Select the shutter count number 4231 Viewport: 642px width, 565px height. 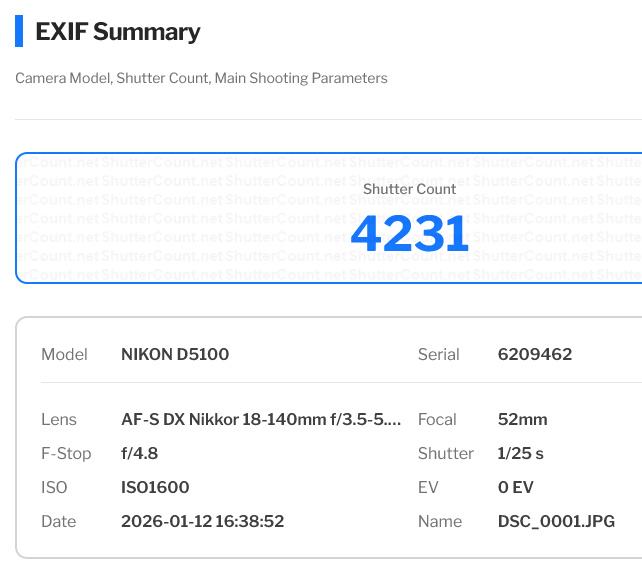pyautogui.click(x=409, y=233)
